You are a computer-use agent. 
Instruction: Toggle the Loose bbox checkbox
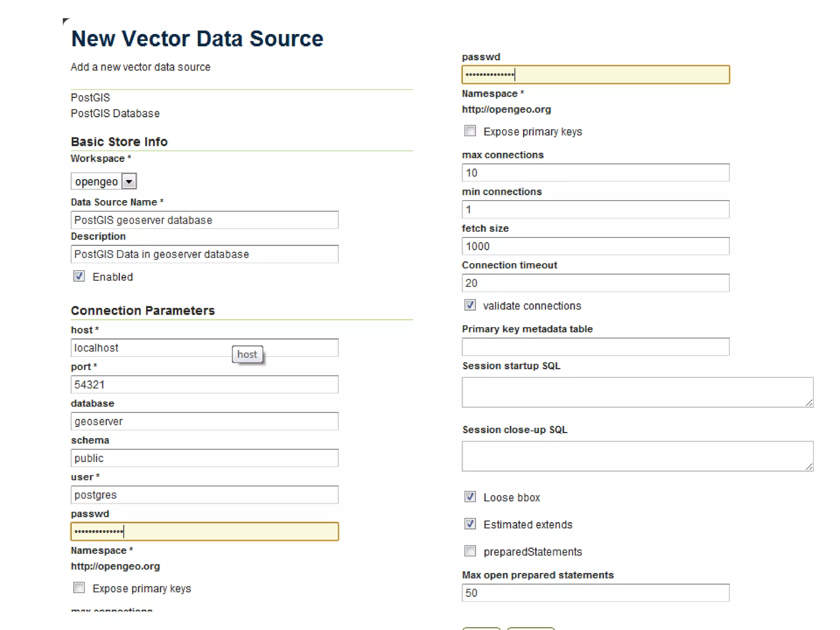470,497
